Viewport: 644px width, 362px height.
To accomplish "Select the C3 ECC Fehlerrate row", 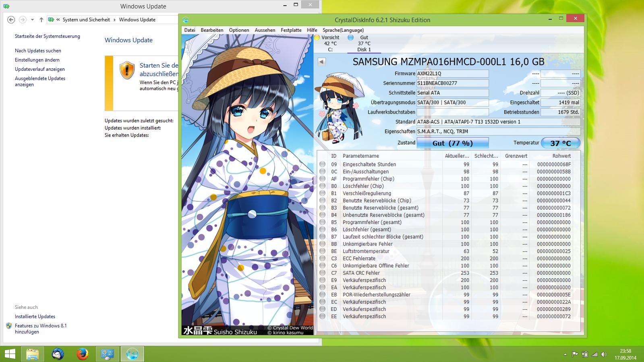I will pos(448,259).
